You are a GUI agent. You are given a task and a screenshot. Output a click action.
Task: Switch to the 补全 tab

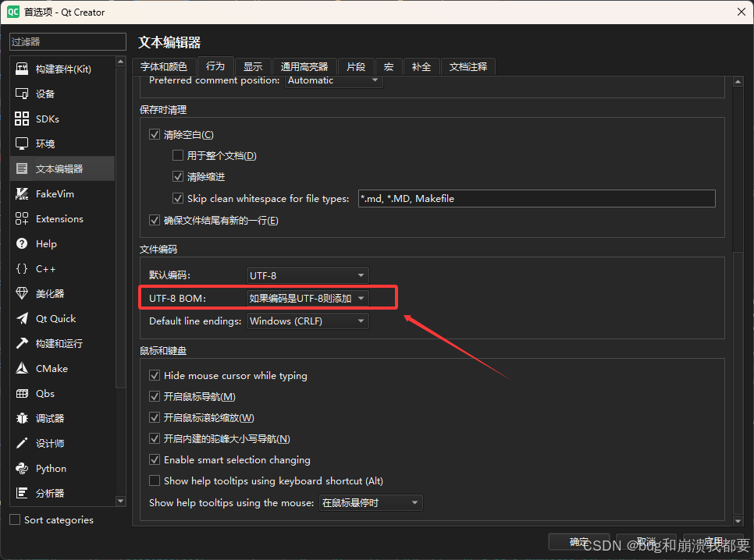(x=421, y=67)
